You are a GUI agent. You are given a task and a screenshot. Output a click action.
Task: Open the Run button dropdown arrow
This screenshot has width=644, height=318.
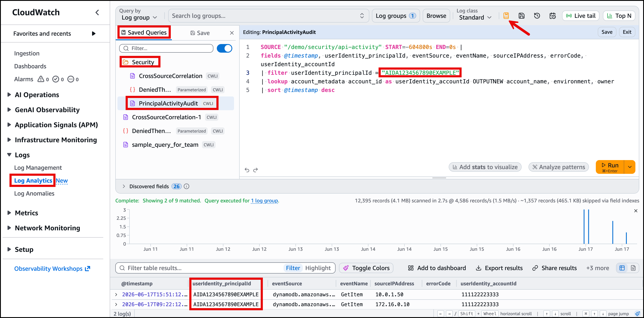point(630,167)
